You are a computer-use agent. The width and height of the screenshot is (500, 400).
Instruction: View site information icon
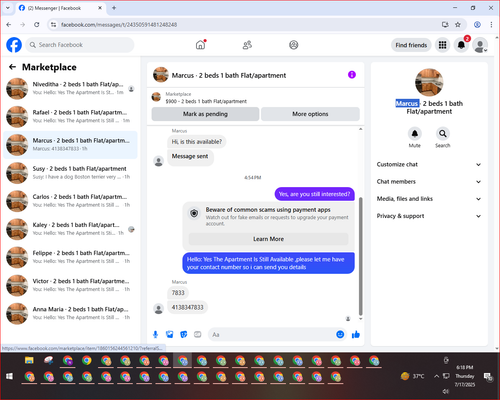(x=53, y=25)
